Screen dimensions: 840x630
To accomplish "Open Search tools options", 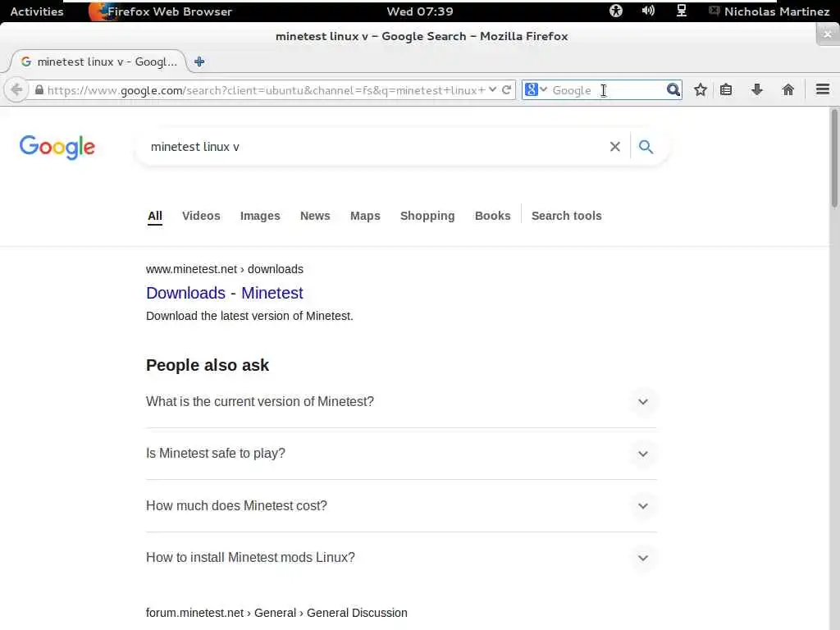I will pyautogui.click(x=566, y=216).
